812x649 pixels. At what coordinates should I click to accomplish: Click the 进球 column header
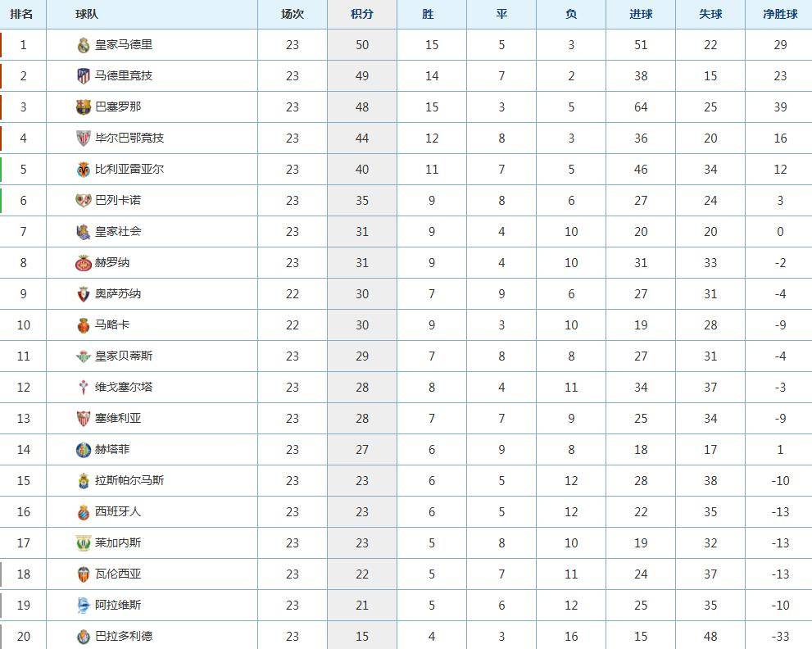tap(641, 15)
